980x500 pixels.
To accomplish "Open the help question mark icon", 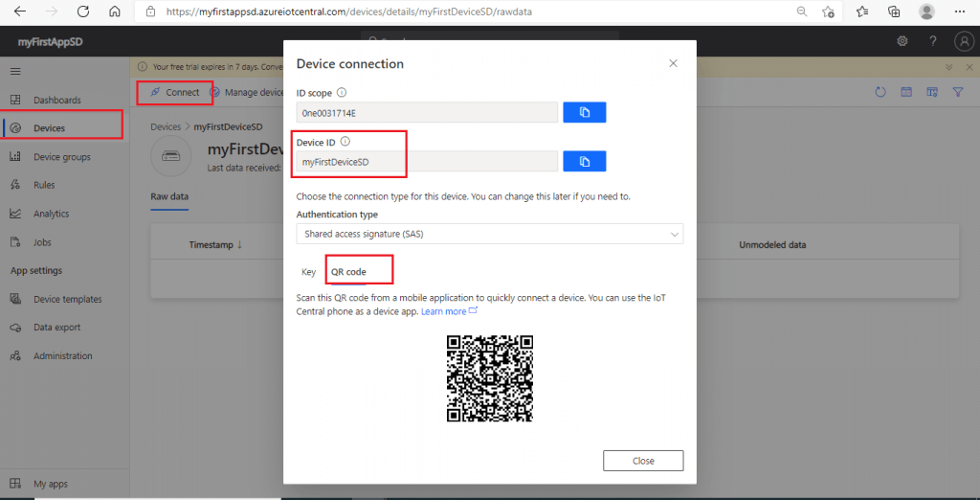I will 933,41.
